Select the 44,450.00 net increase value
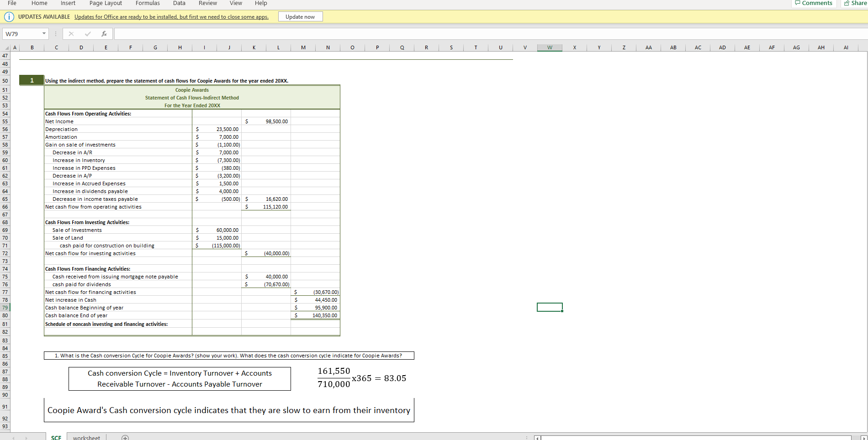This screenshot has height=440, width=868. [315, 300]
